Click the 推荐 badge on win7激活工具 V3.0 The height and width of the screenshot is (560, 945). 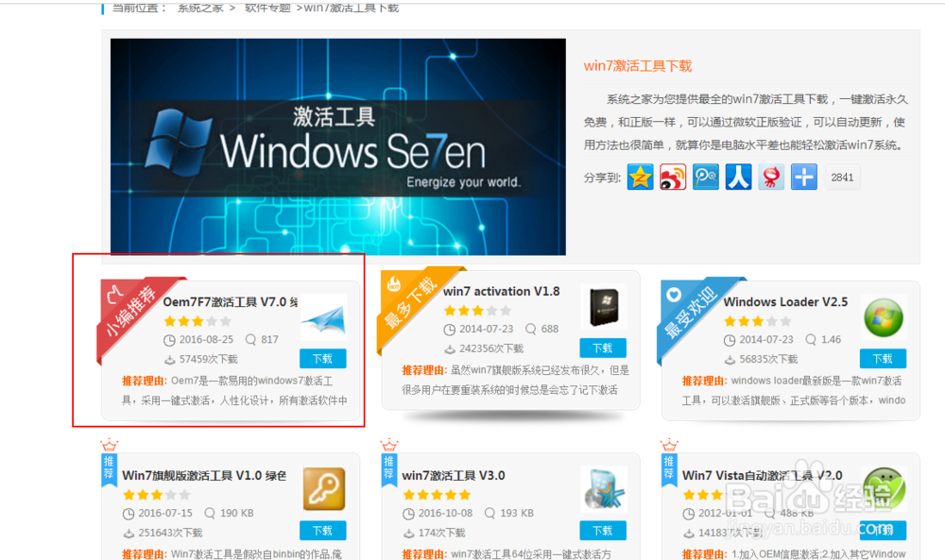click(x=388, y=467)
